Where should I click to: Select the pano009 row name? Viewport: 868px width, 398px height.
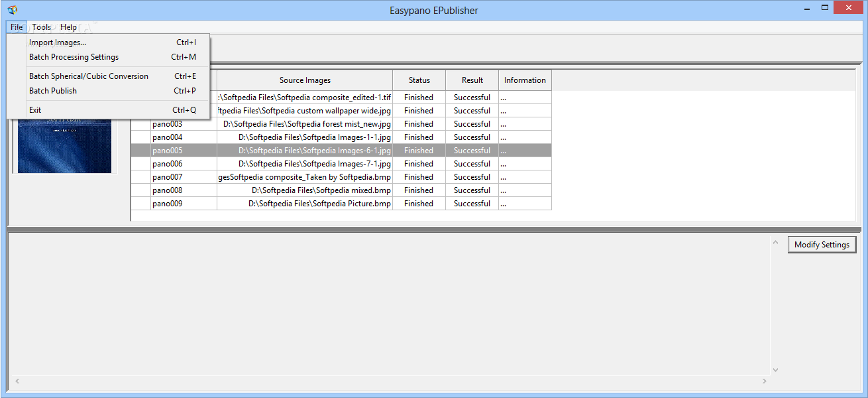pos(167,204)
